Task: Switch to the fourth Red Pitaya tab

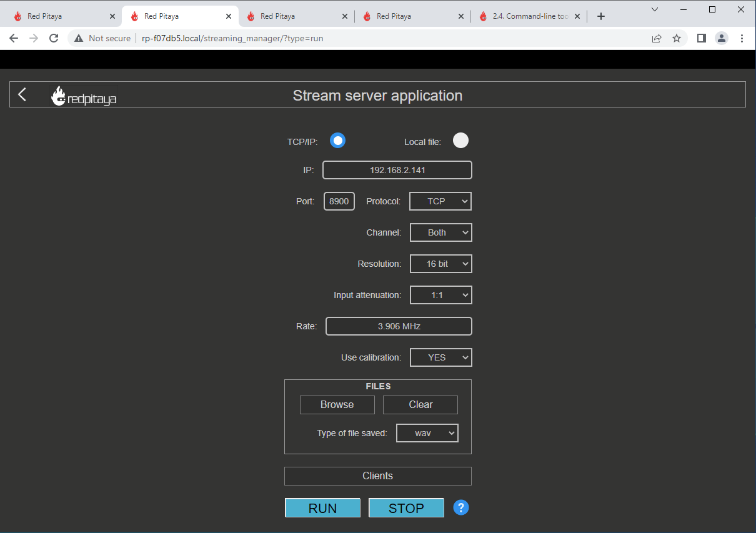Action: [412, 16]
